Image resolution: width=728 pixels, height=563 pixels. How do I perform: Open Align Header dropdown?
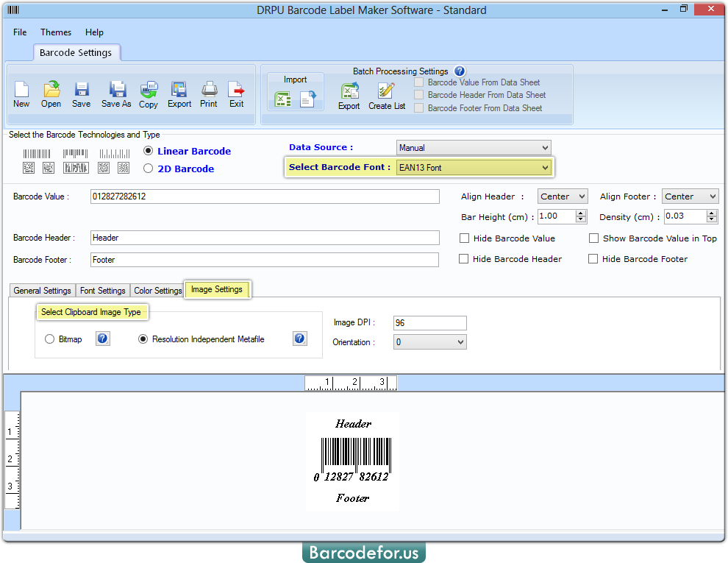[563, 196]
